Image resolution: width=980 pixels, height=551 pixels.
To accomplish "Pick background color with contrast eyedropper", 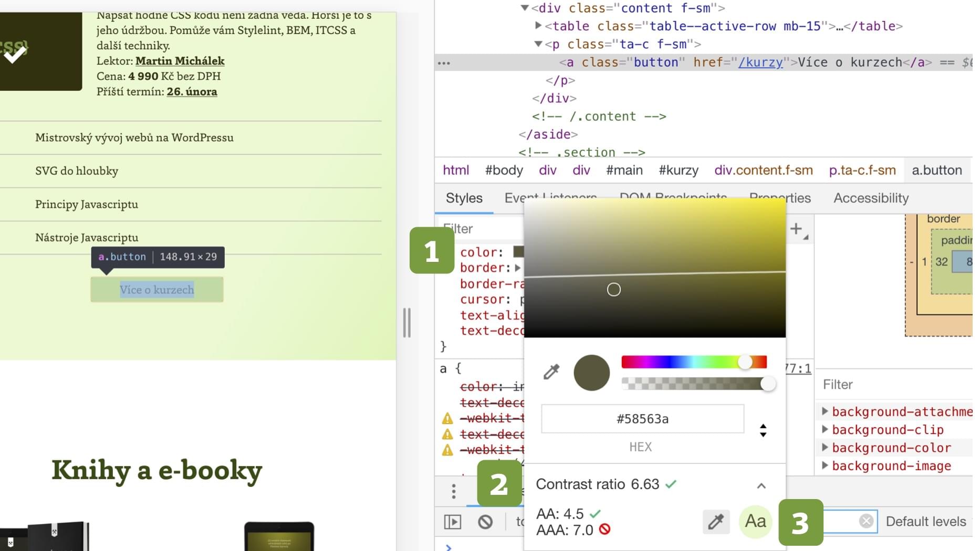I will 716,522.
